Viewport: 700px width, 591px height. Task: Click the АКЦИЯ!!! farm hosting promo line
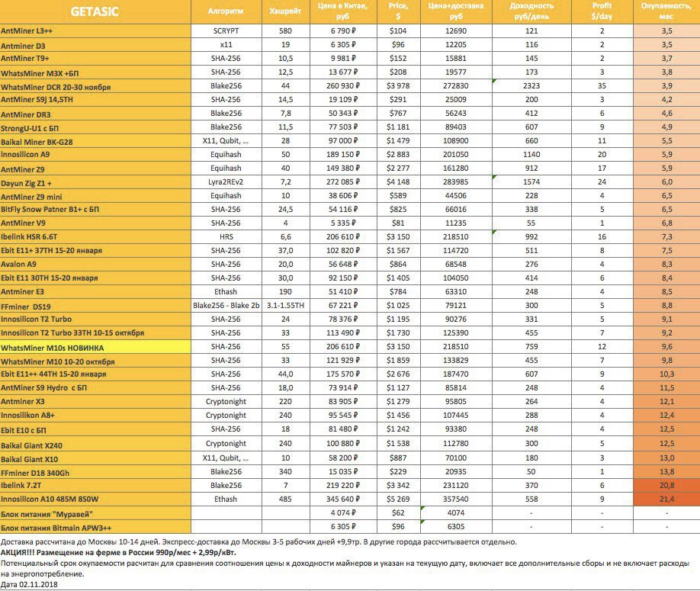tap(119, 553)
